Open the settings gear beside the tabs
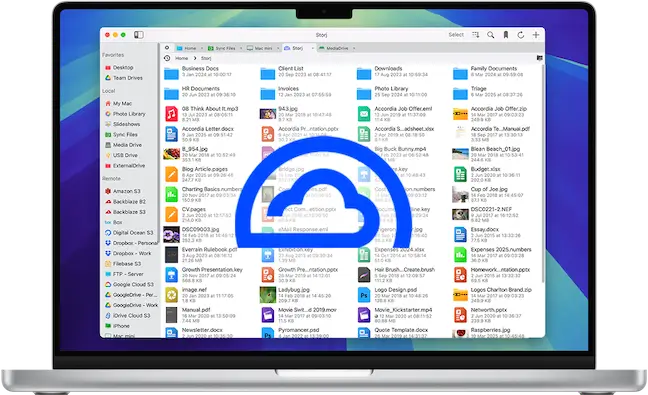Screen dimensions: 648x395 click(167, 48)
